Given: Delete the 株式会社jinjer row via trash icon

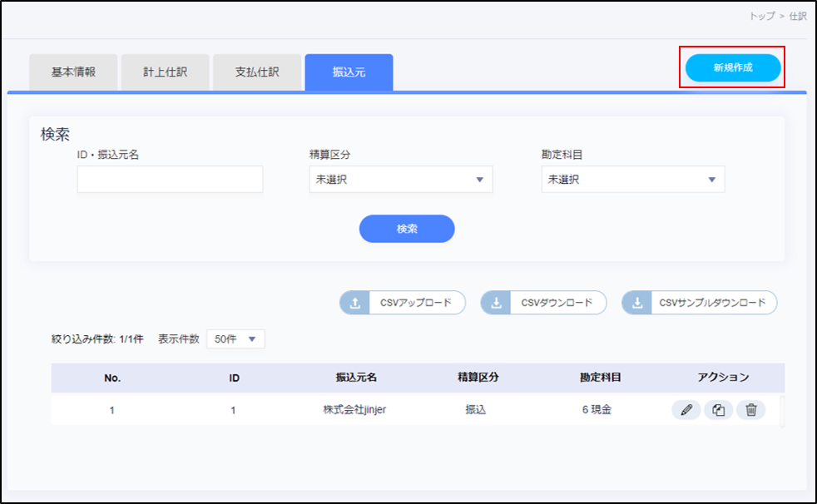Looking at the screenshot, I should (x=750, y=410).
